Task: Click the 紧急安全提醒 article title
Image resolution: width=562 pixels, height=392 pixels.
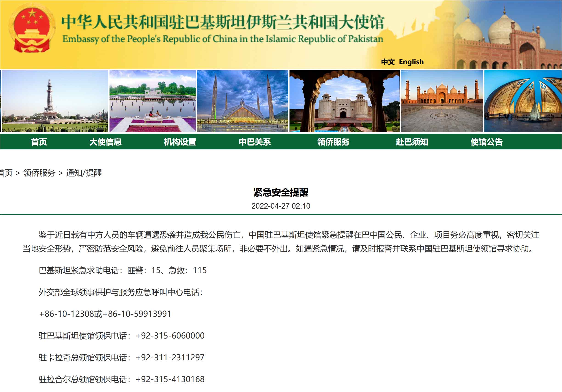Action: [281, 193]
